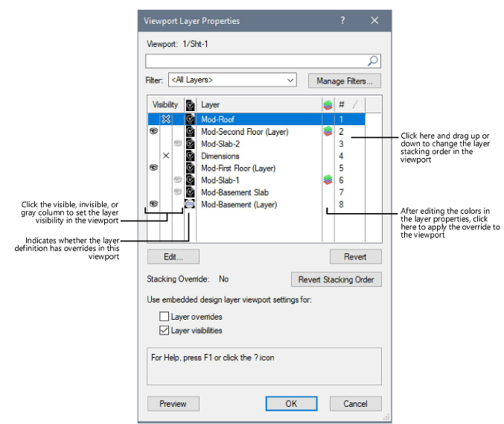Click stacking number 2 of Mod-Second Floor
The image size is (504, 424).
341,132
